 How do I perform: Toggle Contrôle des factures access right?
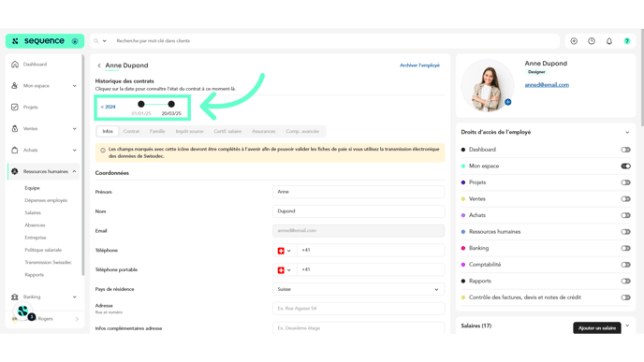point(625,297)
